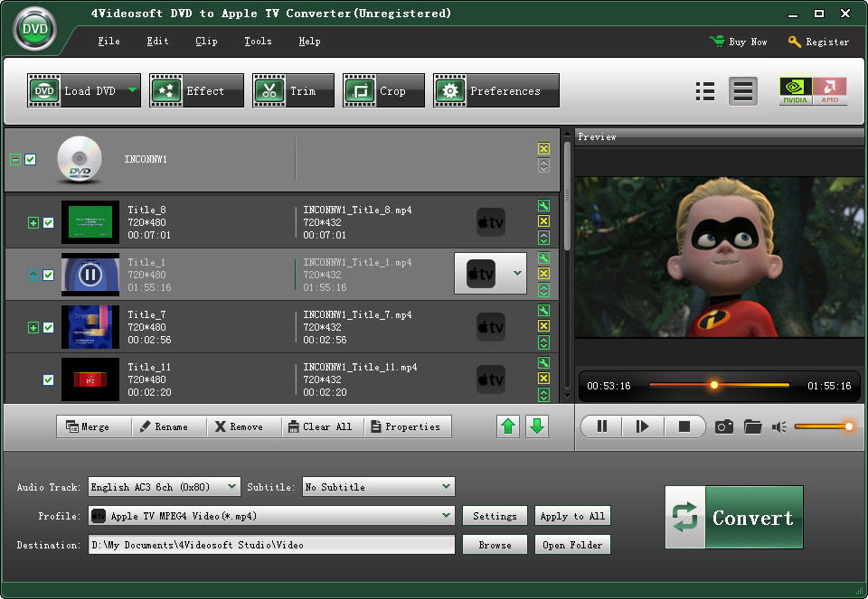Remove Title_7 with its X icon
Viewport: 868px width, 599px height.
[543, 326]
